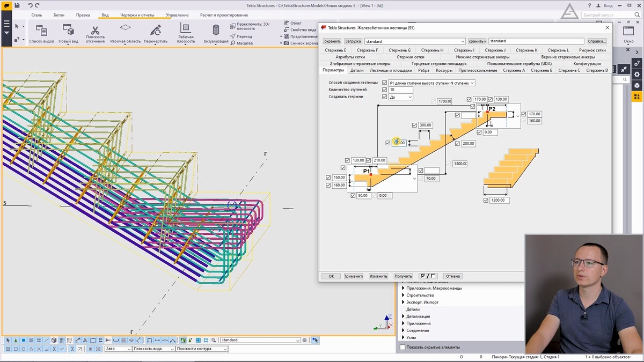This screenshot has height=362, width=644.
Task: Click the 1700.00 dimension input field
Action: [444, 101]
